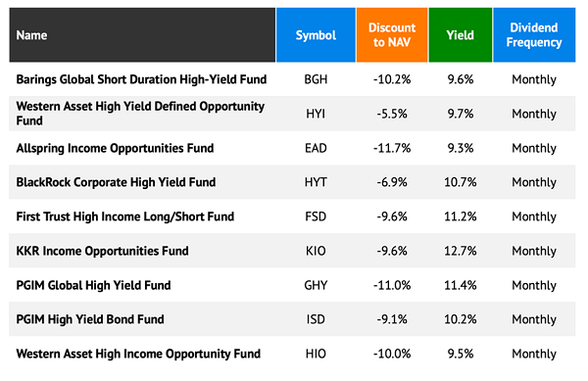Viewport: 588px width, 381px height.
Task: Open Western Asset High Yield Defined Opportunity Fund
Action: coord(140,114)
